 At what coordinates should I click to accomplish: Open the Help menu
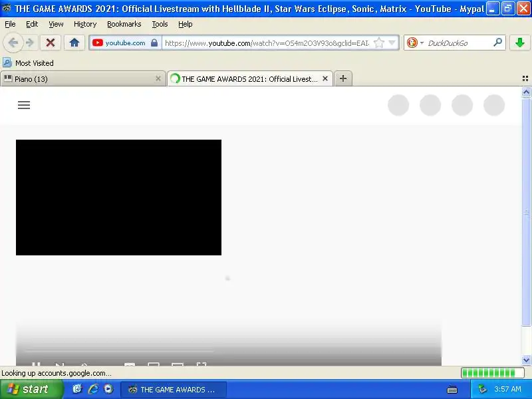tap(186, 24)
